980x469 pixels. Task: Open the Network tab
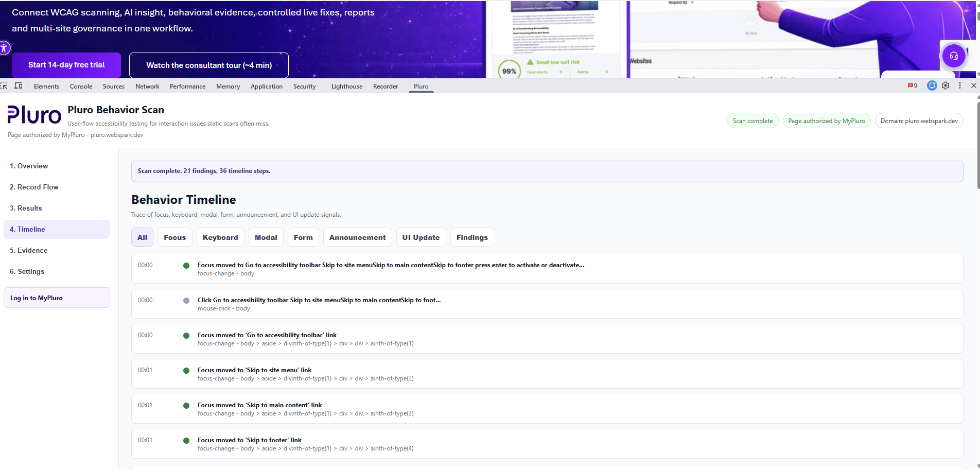147,86
